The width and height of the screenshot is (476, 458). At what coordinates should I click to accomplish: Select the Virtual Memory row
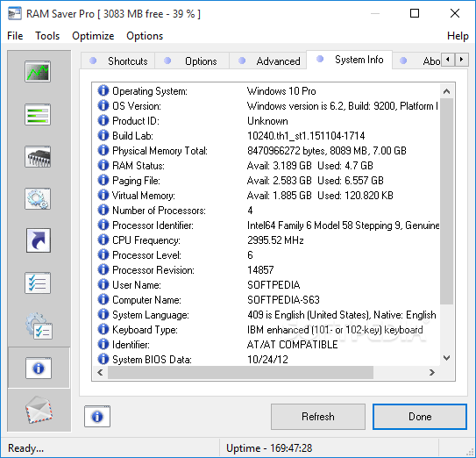266,195
